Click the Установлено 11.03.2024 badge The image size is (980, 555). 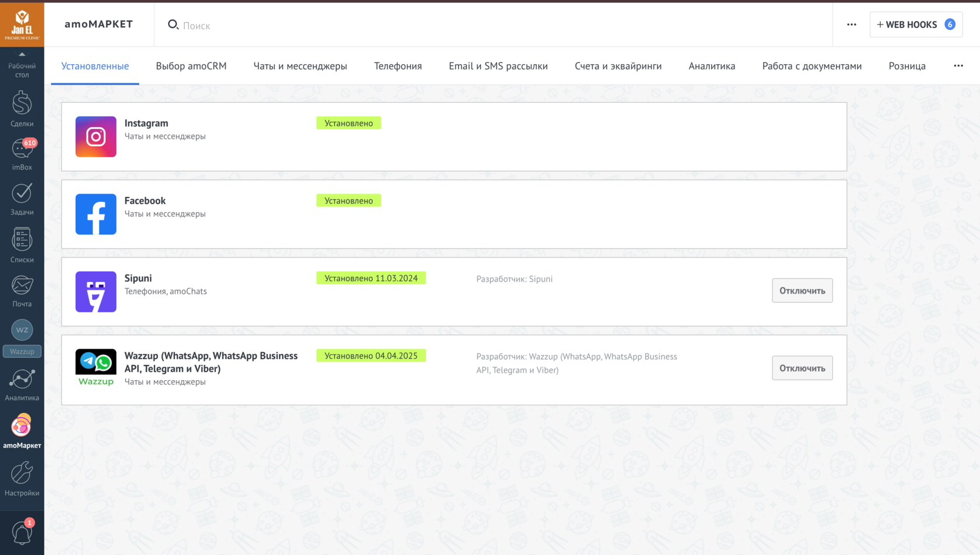(x=371, y=278)
